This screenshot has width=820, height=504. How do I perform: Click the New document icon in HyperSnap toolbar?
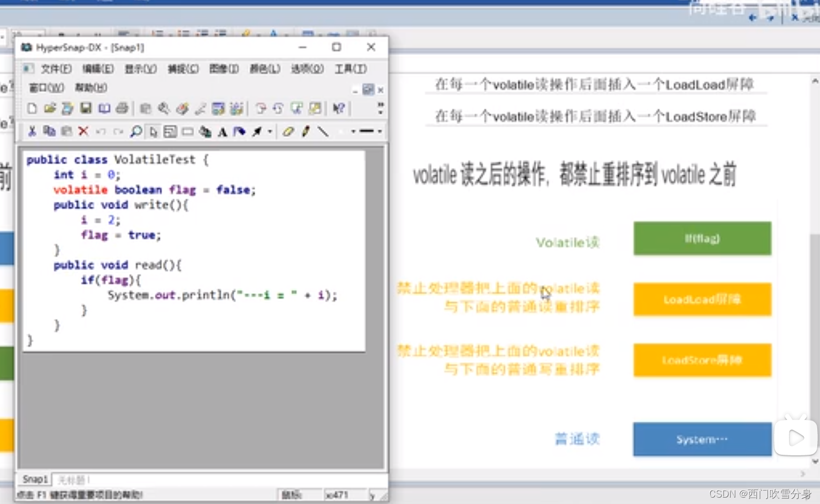point(32,109)
